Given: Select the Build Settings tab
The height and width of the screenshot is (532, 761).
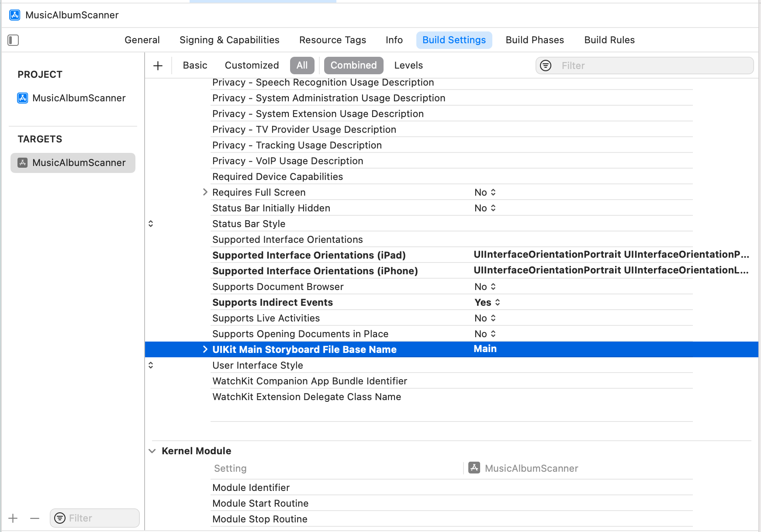Looking at the screenshot, I should click(454, 40).
